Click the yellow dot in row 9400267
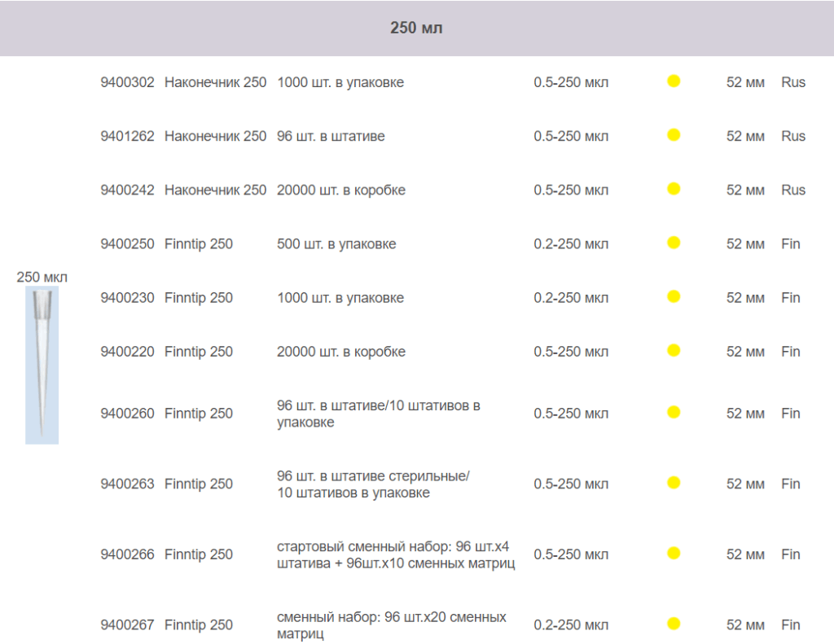The height and width of the screenshot is (644, 834). coord(674,624)
